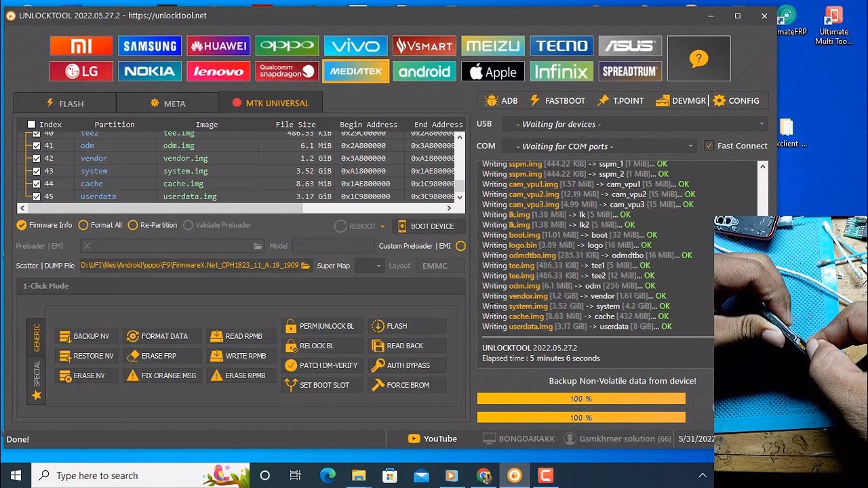Open the FASTBOOT tool
This screenshot has width=868, height=488.
(x=557, y=100)
